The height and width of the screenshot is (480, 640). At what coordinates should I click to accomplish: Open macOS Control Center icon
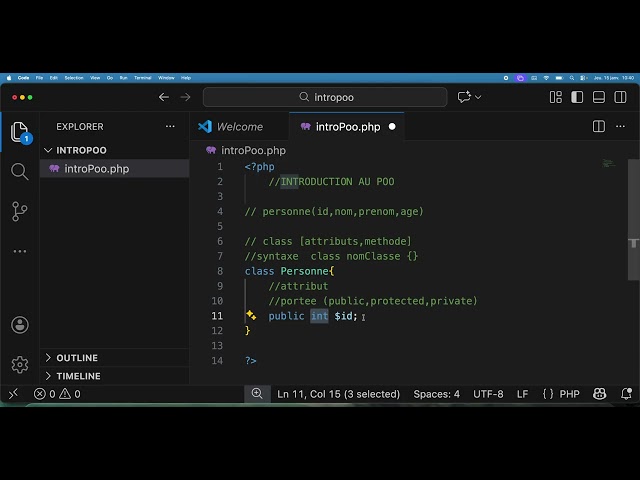click(x=583, y=78)
